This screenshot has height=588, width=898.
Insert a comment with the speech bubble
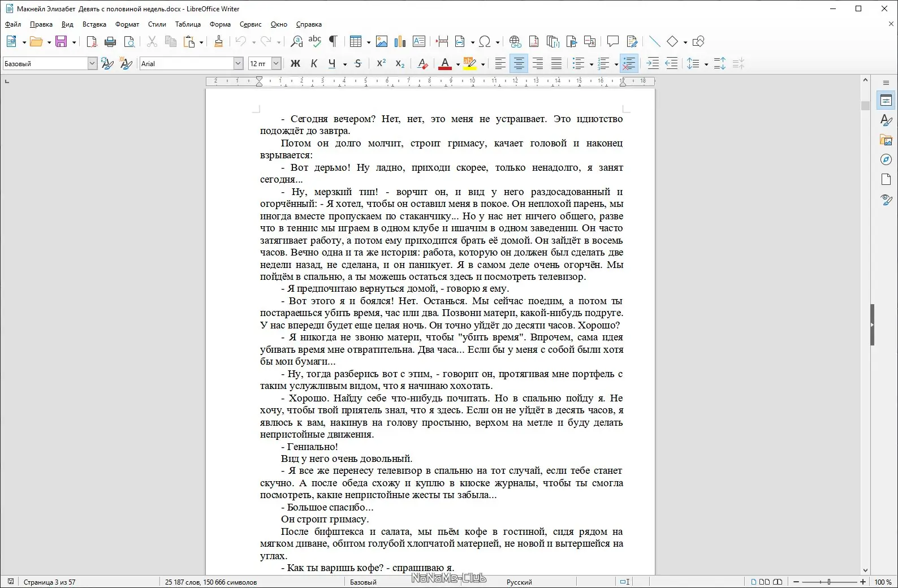(613, 41)
